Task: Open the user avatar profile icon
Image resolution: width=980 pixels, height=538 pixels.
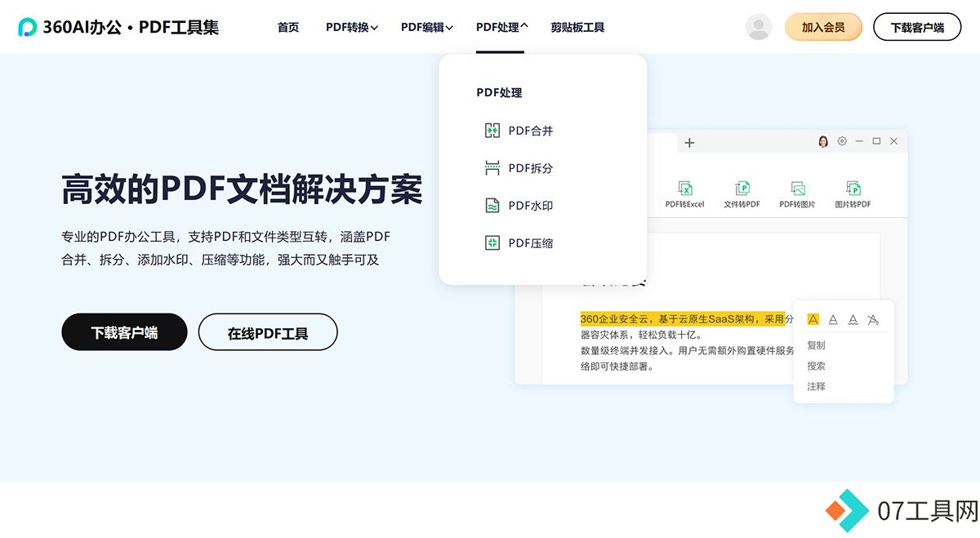Action: (759, 27)
